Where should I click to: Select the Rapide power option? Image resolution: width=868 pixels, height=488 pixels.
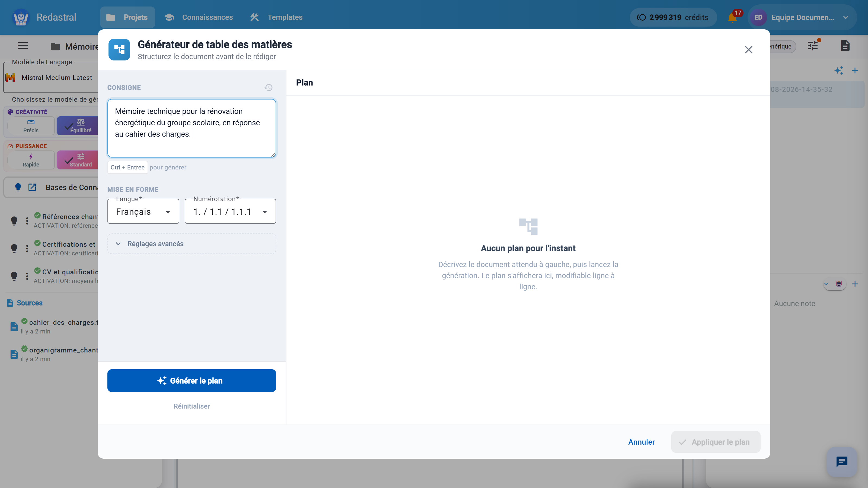pyautogui.click(x=31, y=160)
